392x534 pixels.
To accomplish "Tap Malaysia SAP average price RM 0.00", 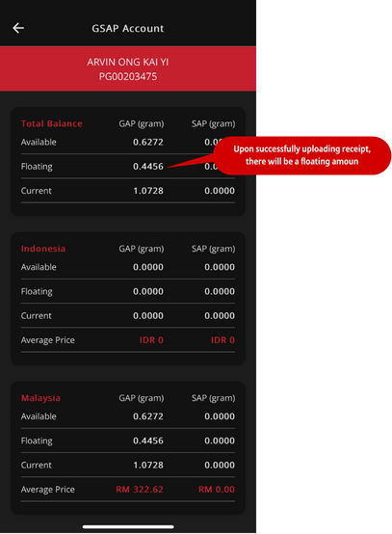I will pyautogui.click(x=217, y=490).
